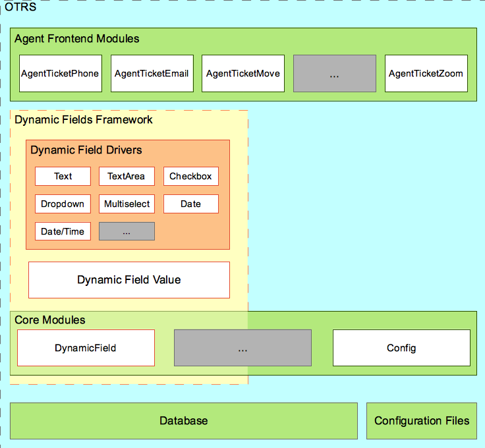485x448 pixels.
Task: Click the AgentTicketZoom module box
Action: click(x=426, y=74)
